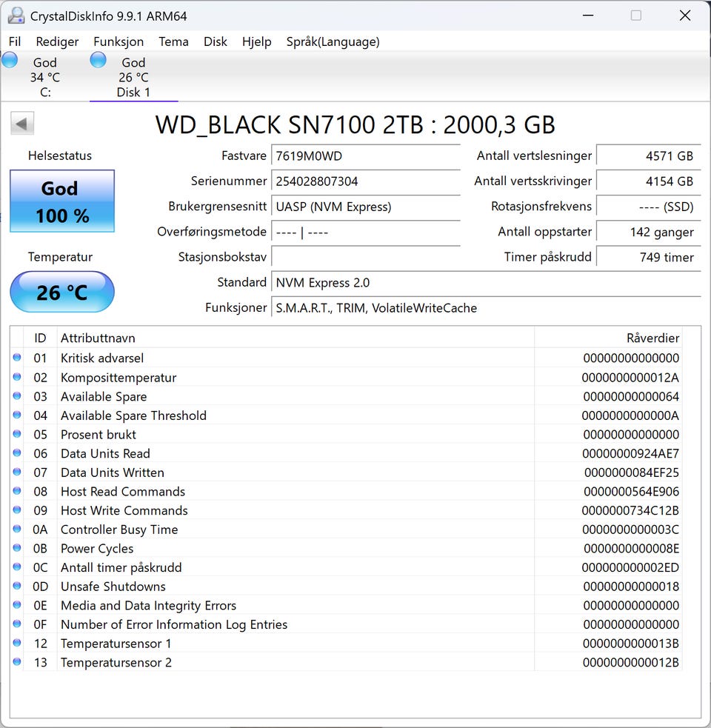The image size is (711, 728).
Task: Click the Råverdier column header
Action: [x=608, y=338]
